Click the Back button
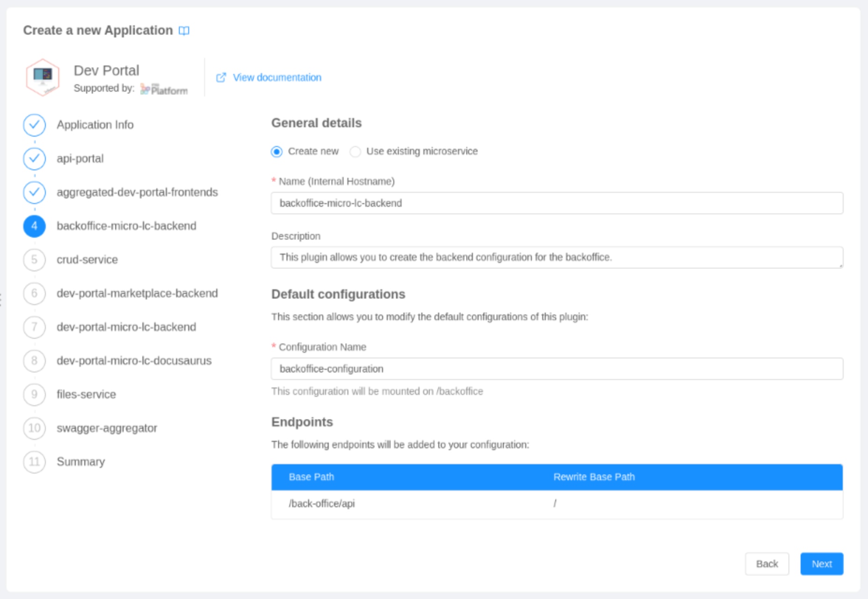 tap(767, 564)
